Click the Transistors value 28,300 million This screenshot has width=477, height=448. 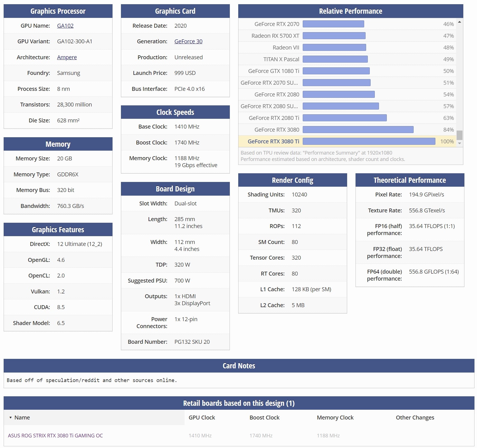74,105
